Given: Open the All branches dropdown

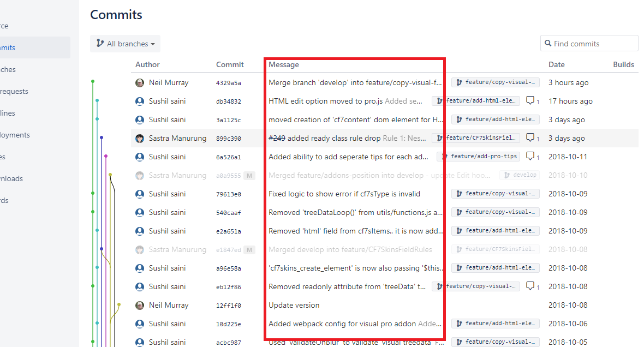Looking at the screenshot, I should pyautogui.click(x=125, y=44).
